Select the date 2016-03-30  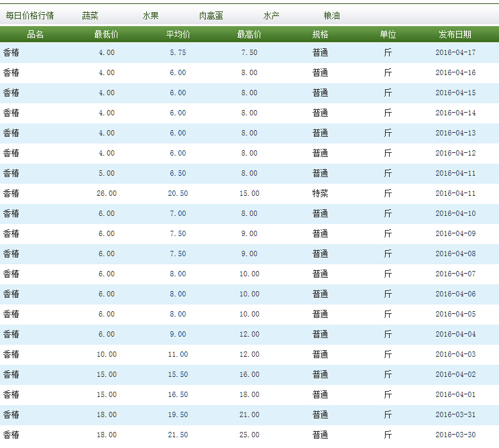point(455,435)
